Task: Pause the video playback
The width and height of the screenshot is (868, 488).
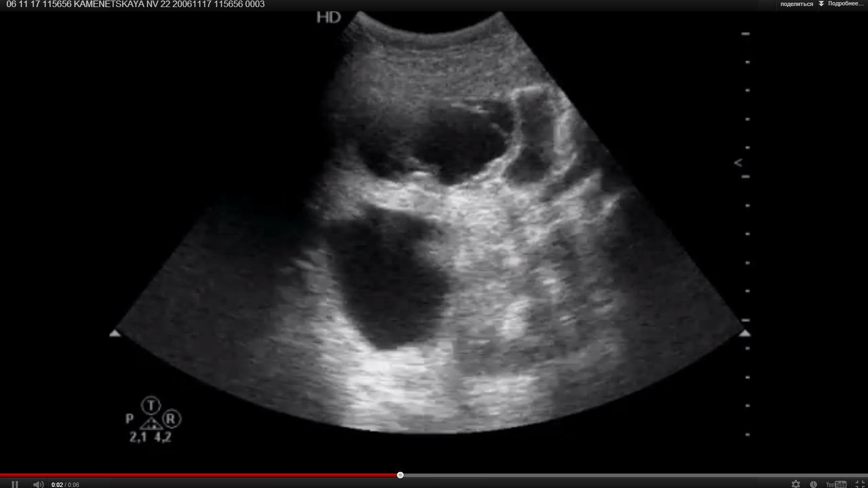Action: click(x=15, y=484)
